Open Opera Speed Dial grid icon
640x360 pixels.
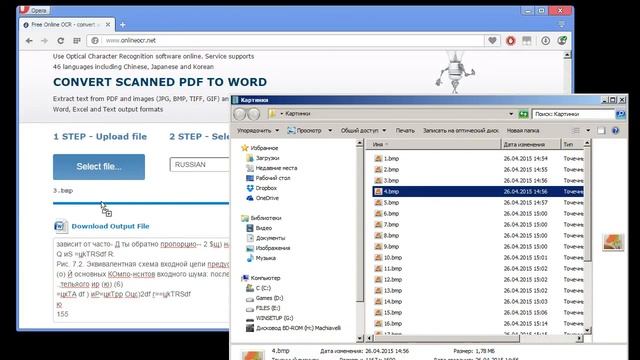[x=77, y=41]
